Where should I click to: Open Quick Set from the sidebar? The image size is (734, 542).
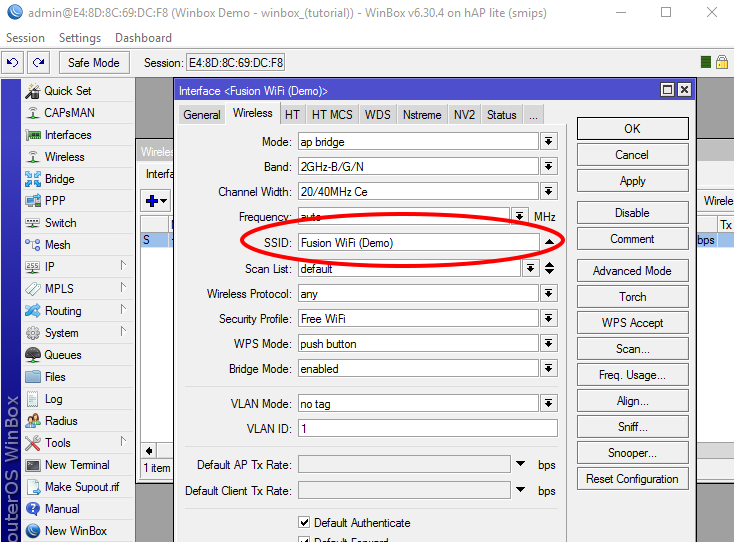[78, 91]
